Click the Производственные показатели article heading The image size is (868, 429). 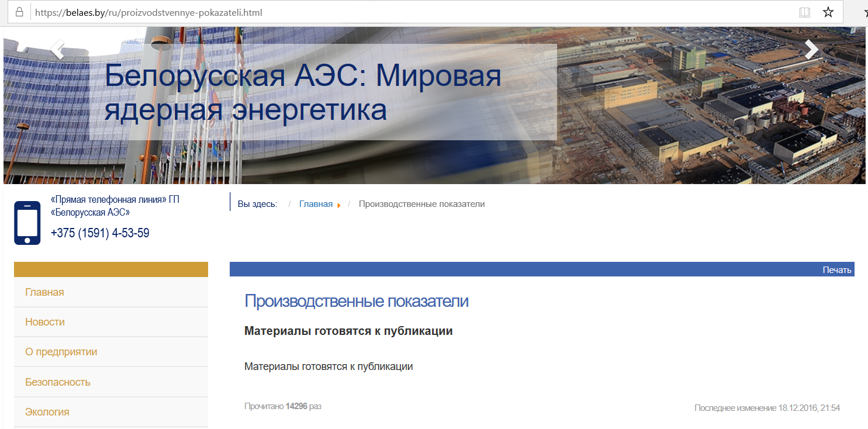coord(357,302)
